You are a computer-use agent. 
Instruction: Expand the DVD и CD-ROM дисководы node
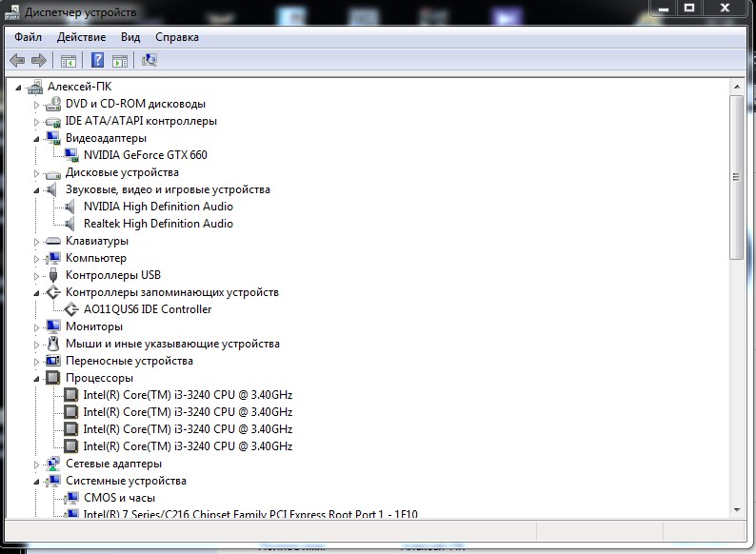[x=37, y=105]
